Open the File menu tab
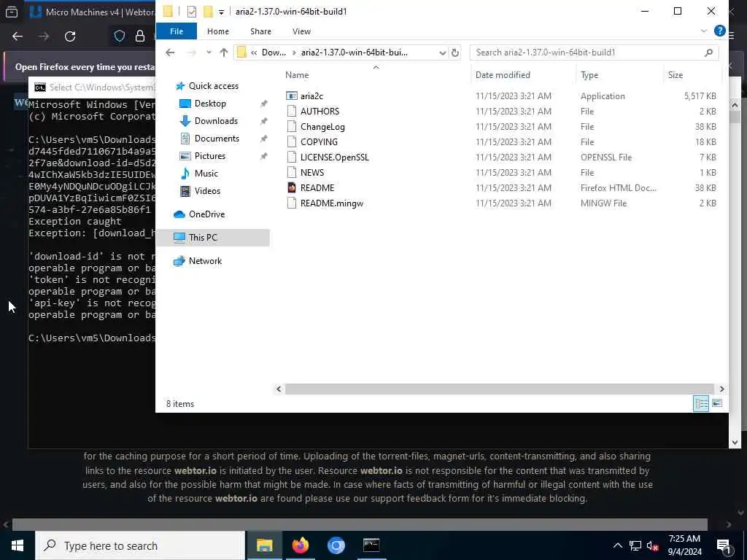Image resolution: width=747 pixels, height=560 pixels. (x=177, y=31)
